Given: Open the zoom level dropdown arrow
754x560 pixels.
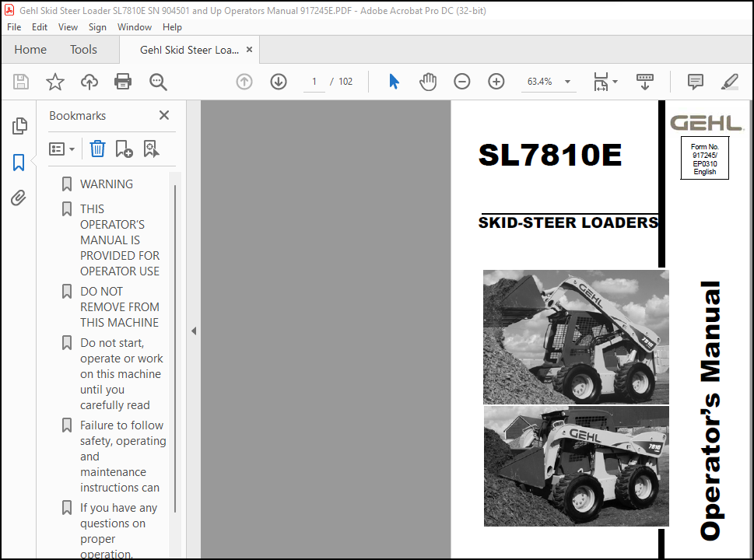Looking at the screenshot, I should click(x=567, y=82).
